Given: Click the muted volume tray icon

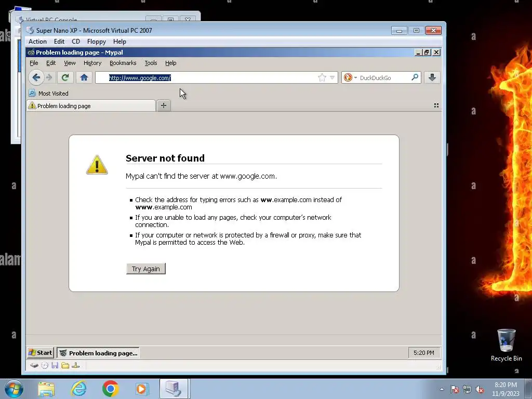Looking at the screenshot, I should 480,389.
